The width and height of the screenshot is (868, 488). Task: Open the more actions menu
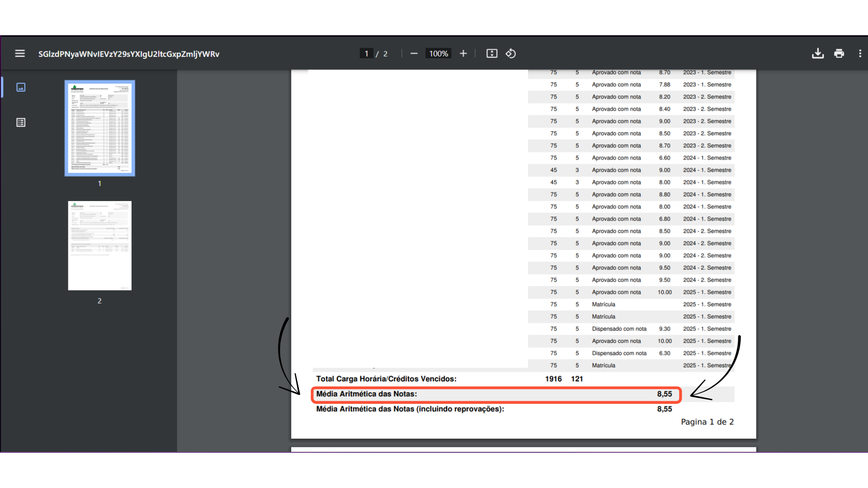pos(859,53)
